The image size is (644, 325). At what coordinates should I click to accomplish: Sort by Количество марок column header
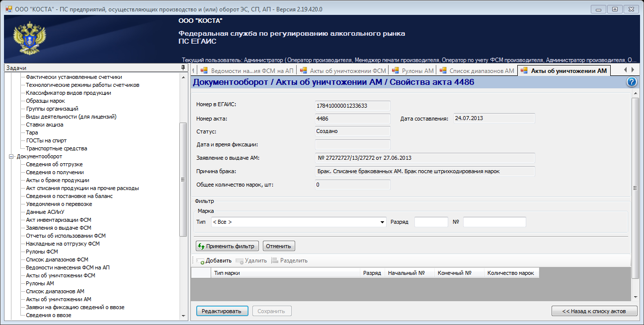511,273
